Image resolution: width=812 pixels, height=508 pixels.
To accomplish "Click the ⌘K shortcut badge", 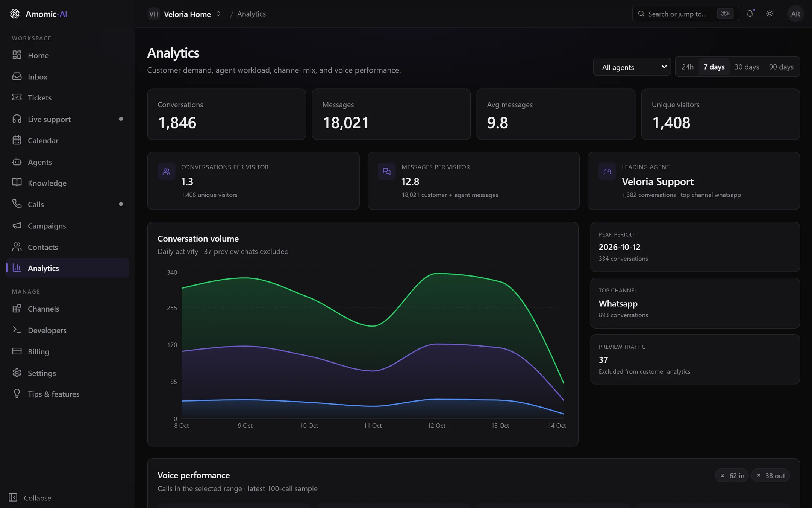I will pyautogui.click(x=726, y=14).
